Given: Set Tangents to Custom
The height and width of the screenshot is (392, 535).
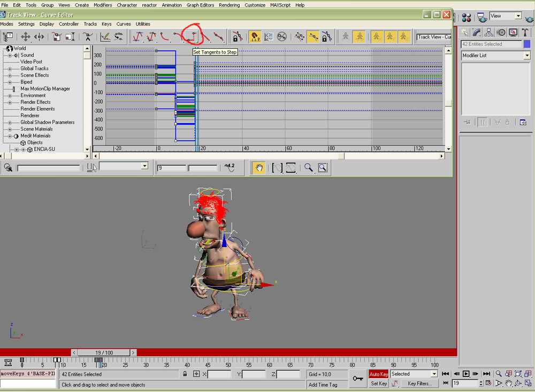Looking at the screenshot, I should click(151, 36).
